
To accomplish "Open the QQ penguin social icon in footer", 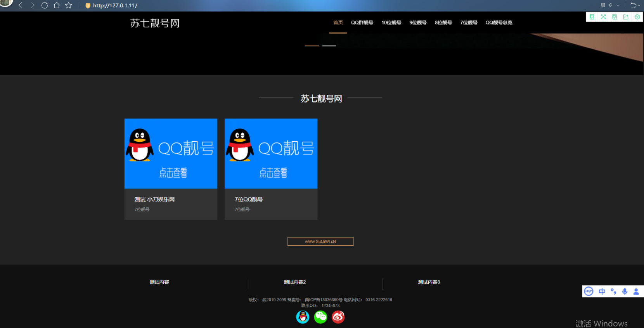I will point(303,317).
